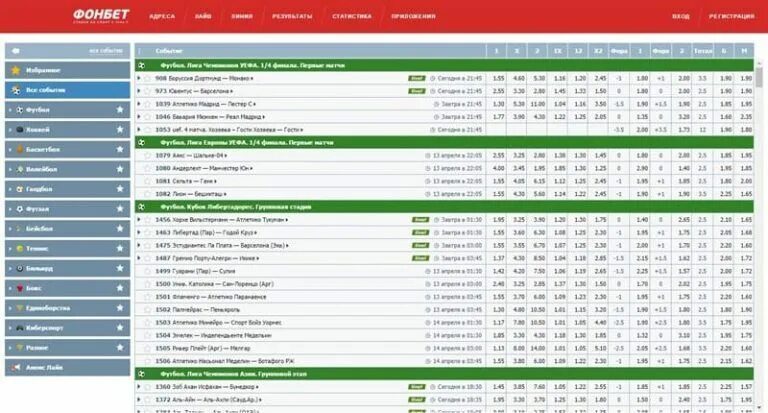Click the green live badge on the match 1487 row

pos(420,258)
